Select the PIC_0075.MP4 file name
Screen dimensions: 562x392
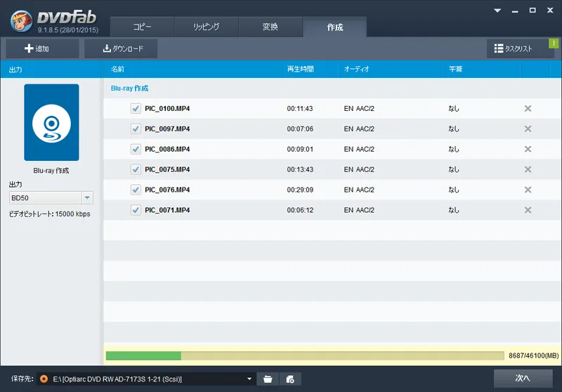tap(167, 169)
